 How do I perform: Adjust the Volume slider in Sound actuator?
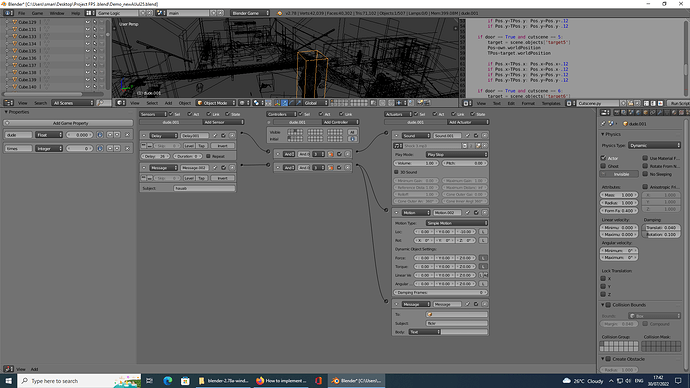point(416,163)
